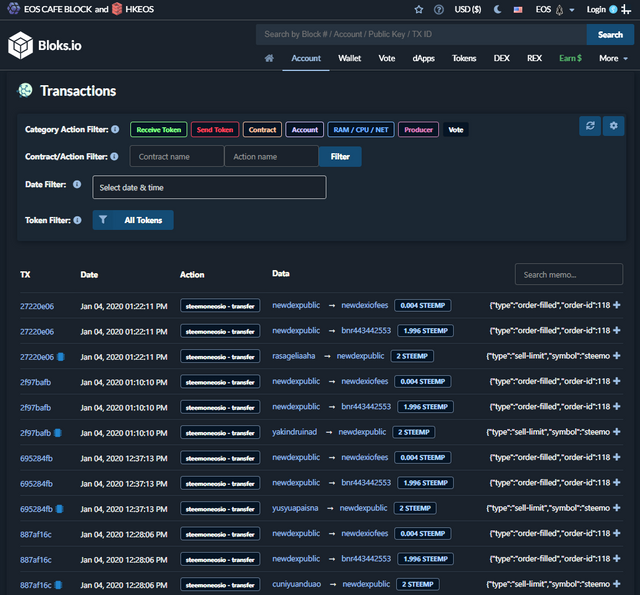Focus the main search by block/account field
Viewport: 640px width, 595px height.
click(x=421, y=34)
